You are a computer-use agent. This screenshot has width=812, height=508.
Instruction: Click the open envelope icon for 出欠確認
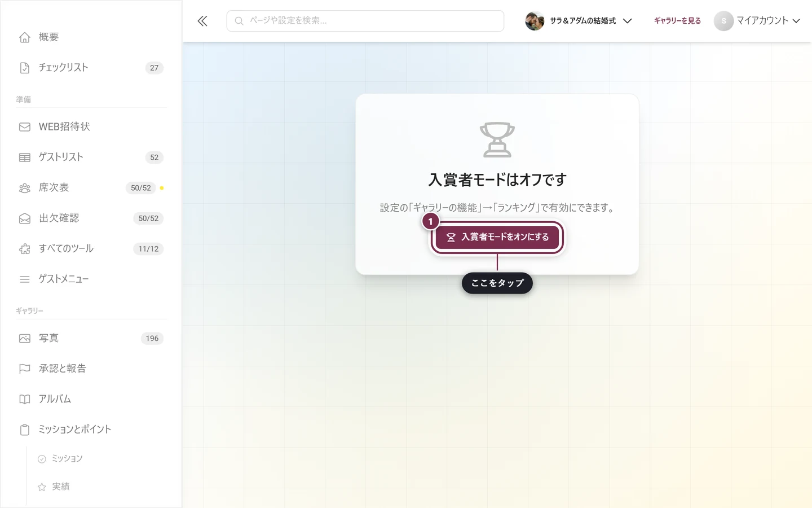click(25, 218)
